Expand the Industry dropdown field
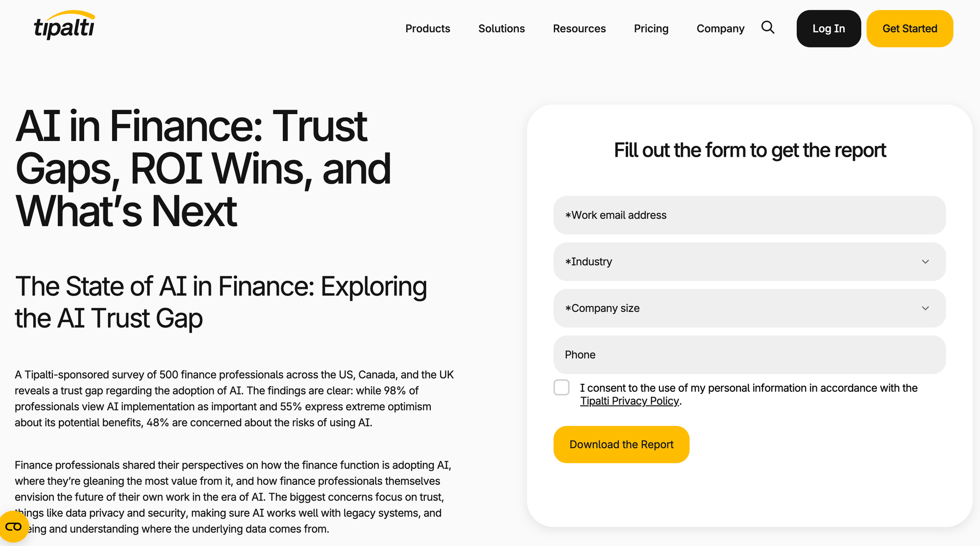The width and height of the screenshot is (980, 546). click(x=735, y=262)
